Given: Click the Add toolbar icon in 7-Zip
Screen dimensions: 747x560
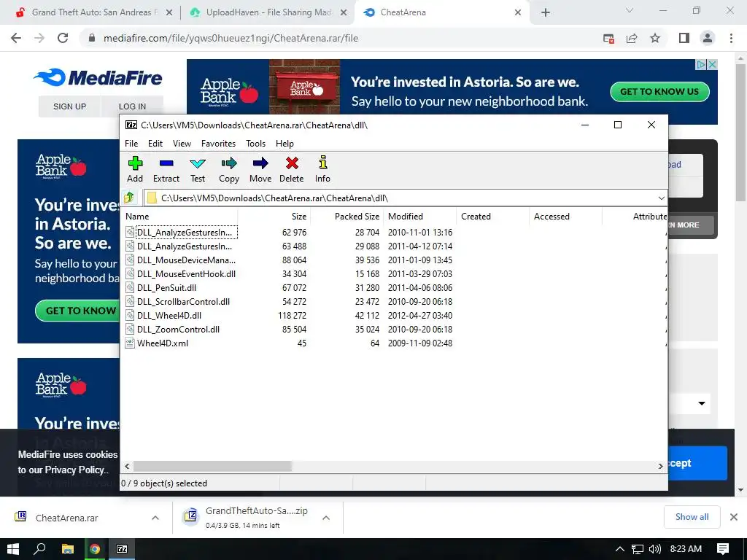Looking at the screenshot, I should [x=135, y=169].
